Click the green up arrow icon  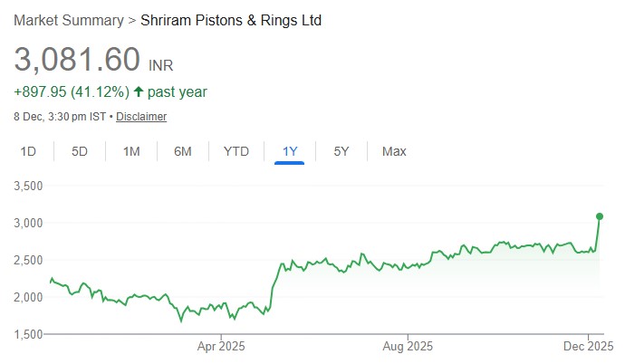coord(139,91)
